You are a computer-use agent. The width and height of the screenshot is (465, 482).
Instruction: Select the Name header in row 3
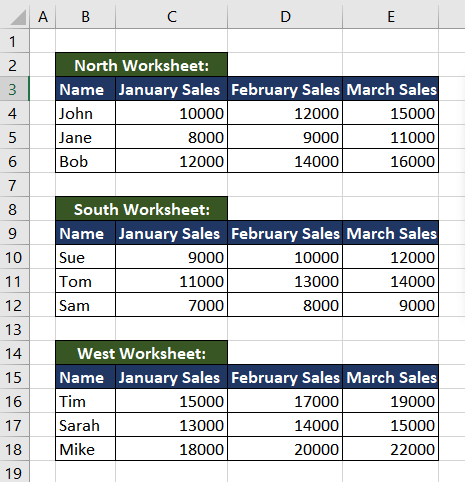[x=86, y=89]
